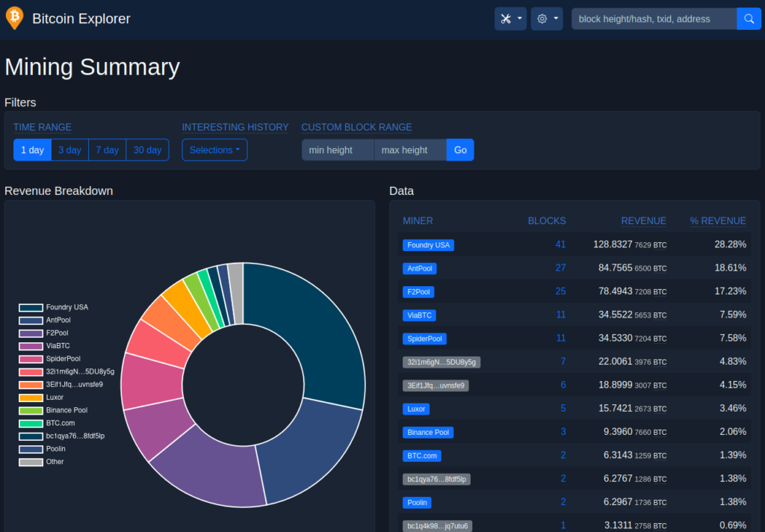Select the 1 day time range
This screenshot has height=532, width=765.
(32, 150)
